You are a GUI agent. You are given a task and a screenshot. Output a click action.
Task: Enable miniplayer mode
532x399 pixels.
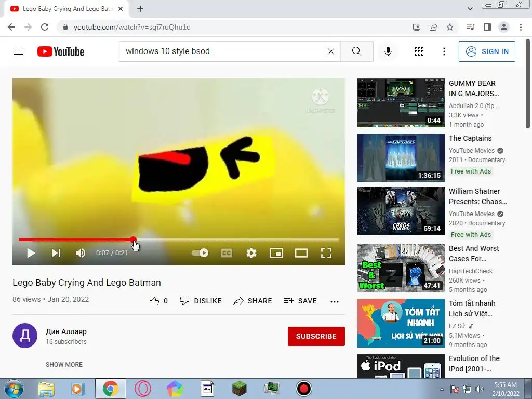[x=276, y=253]
